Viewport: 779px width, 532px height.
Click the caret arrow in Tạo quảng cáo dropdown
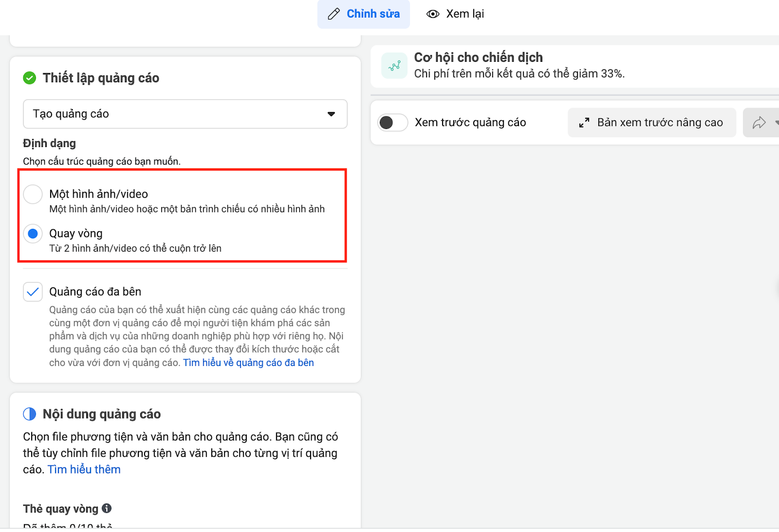(331, 114)
